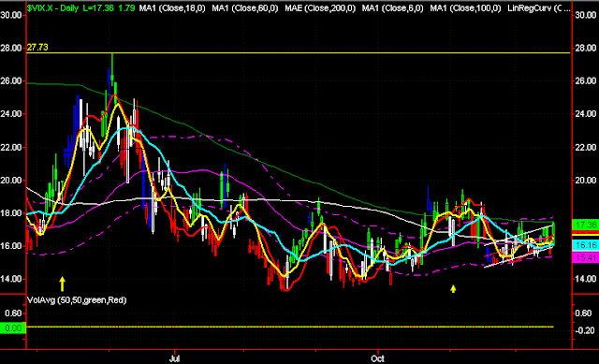The width and height of the screenshot is (599, 364).
Task: Select the MA1 (Close,100,0) indicator label
Action: (465, 7)
